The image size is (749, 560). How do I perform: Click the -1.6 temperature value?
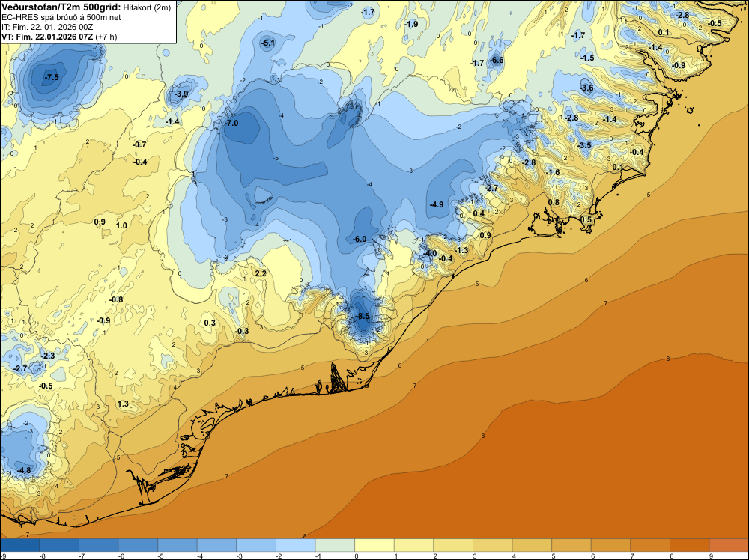[x=553, y=172]
